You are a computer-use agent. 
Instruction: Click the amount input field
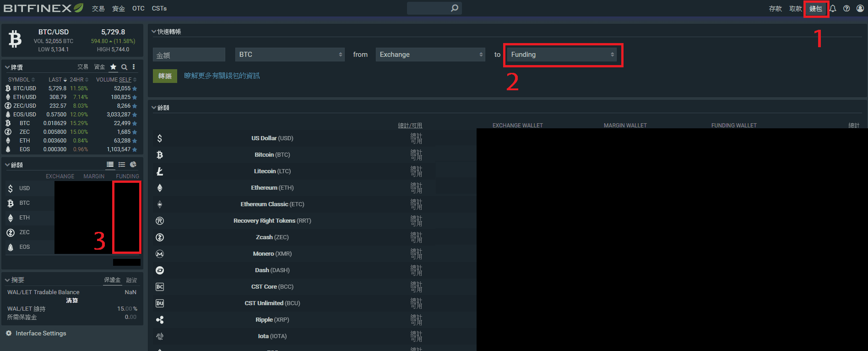189,55
